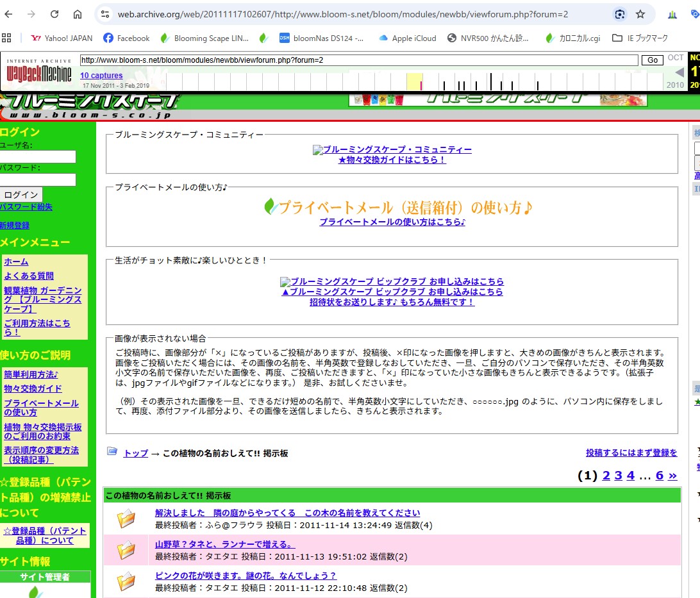Open ご利用方法はこちら menu link
The image size is (700, 598).
tap(37, 328)
